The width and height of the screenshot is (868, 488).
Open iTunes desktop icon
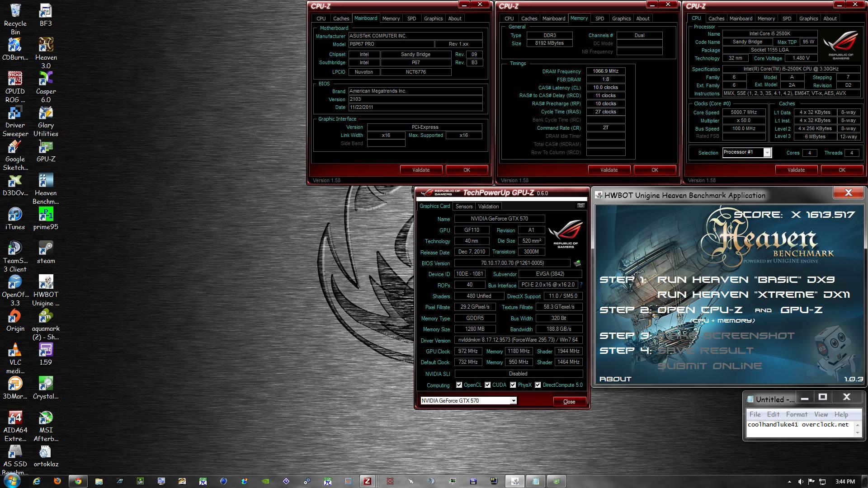pyautogui.click(x=15, y=218)
